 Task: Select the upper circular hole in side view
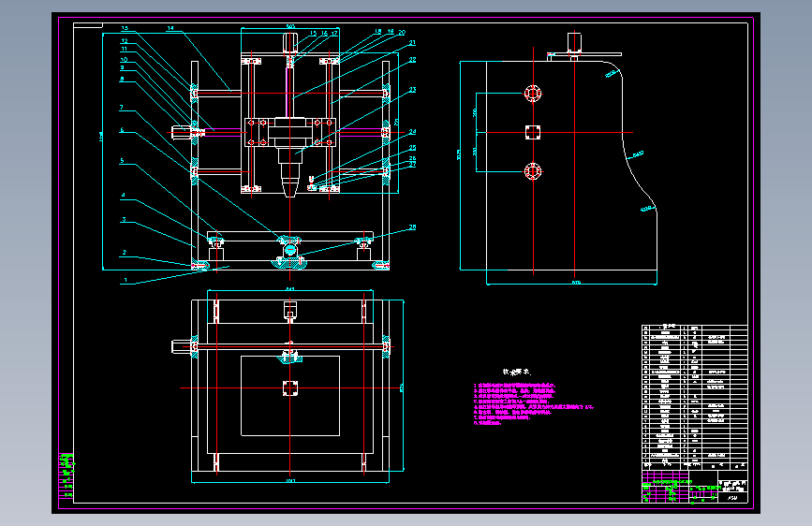[x=533, y=94]
